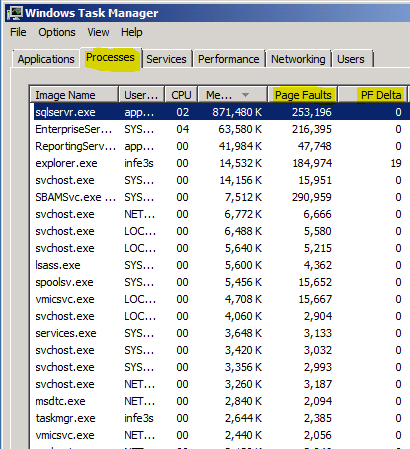Click the 871,480 K memory value

tap(237, 112)
